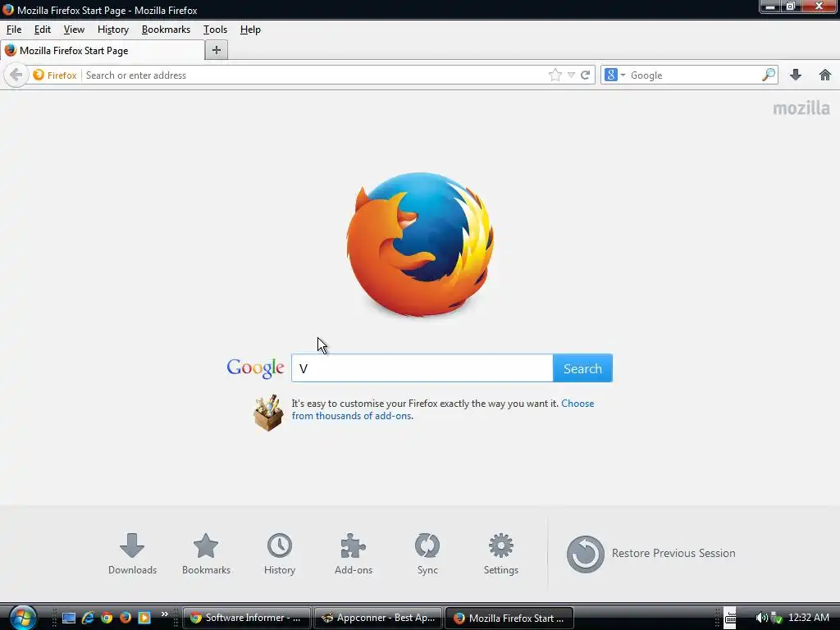
Task: Click Show Desktop quick launch icon
Action: coord(69,618)
